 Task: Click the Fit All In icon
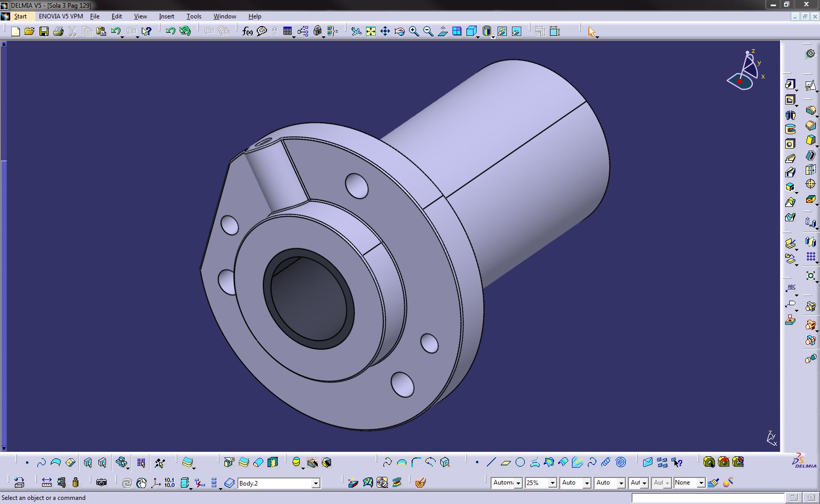(x=371, y=31)
